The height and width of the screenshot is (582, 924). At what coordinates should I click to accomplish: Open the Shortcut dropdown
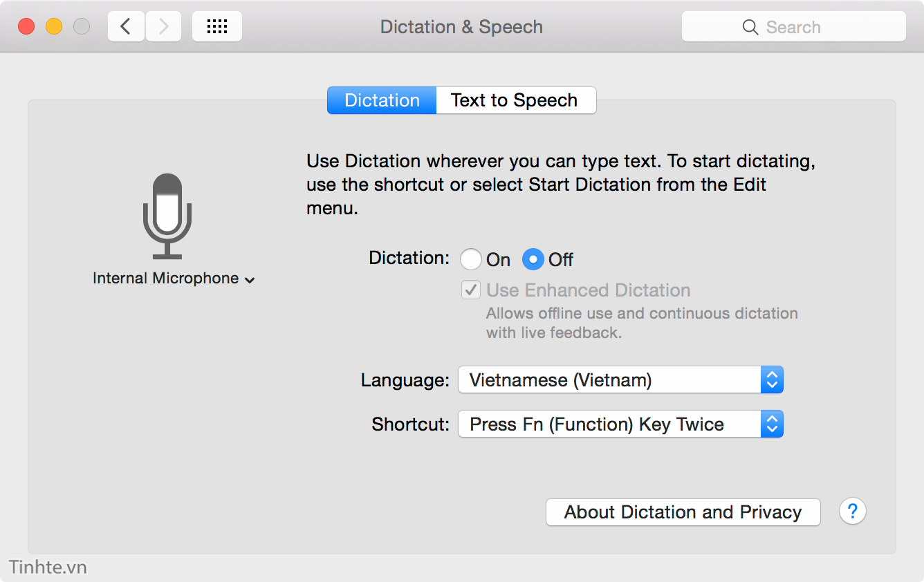[x=620, y=424]
